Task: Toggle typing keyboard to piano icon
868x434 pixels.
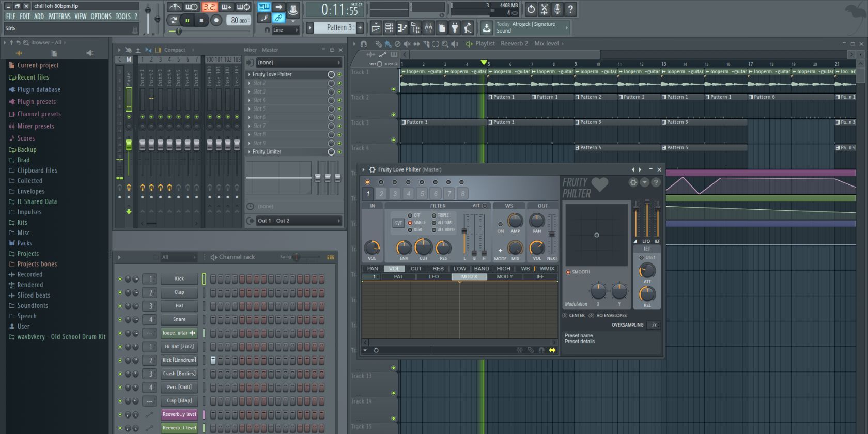Action: point(264,7)
